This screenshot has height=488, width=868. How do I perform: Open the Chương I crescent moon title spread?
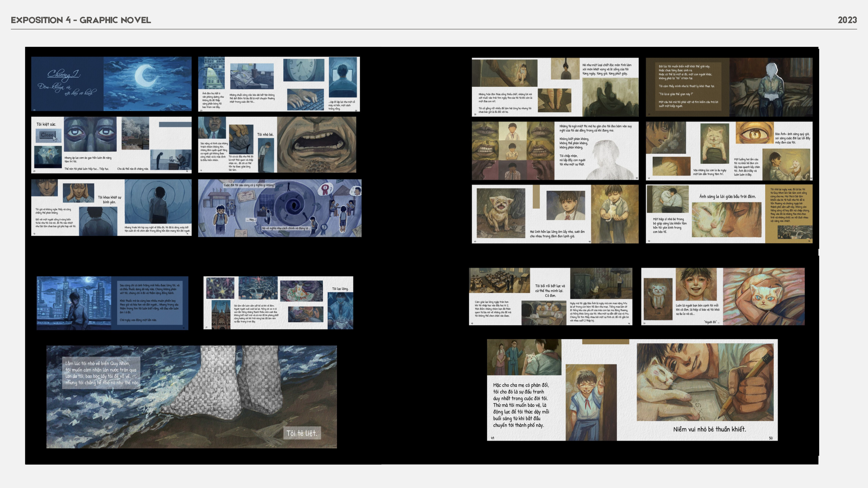(111, 84)
